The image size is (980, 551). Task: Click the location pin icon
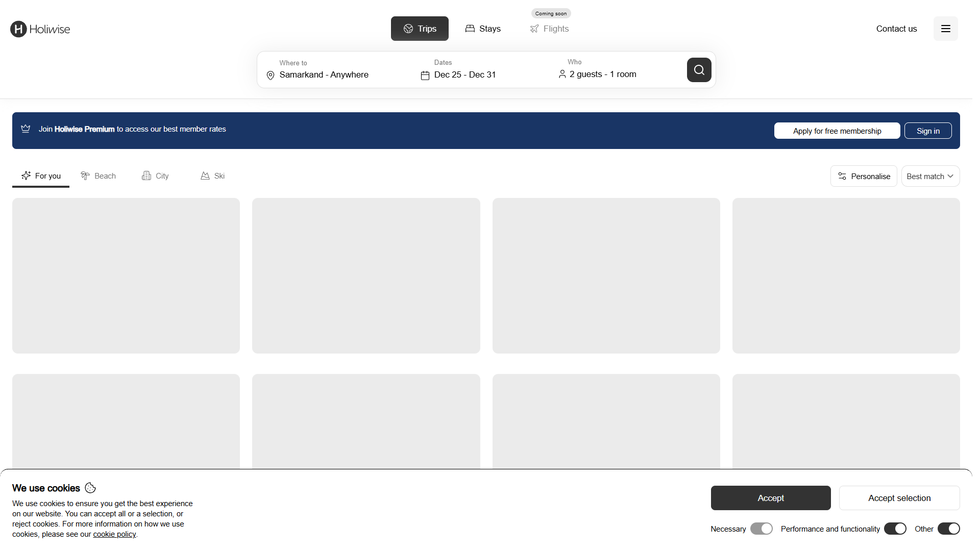pyautogui.click(x=271, y=76)
